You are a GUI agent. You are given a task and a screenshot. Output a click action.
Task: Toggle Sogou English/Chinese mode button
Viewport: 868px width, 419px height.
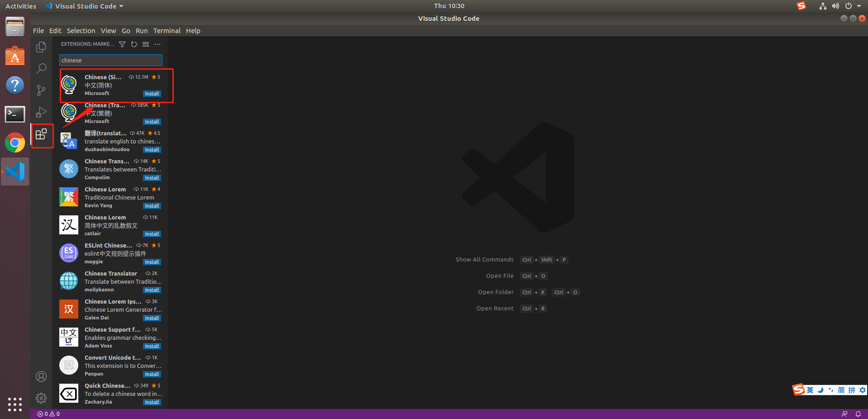pos(810,390)
